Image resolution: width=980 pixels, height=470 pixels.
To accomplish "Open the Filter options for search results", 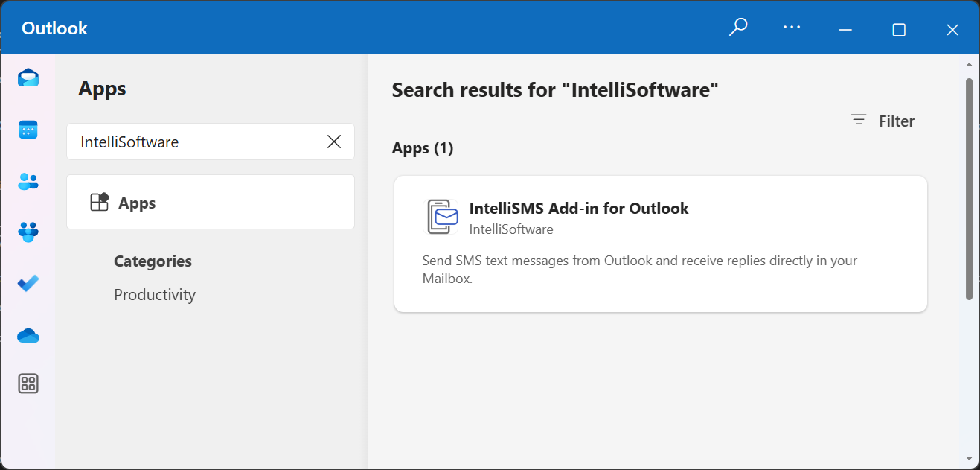I will (883, 120).
